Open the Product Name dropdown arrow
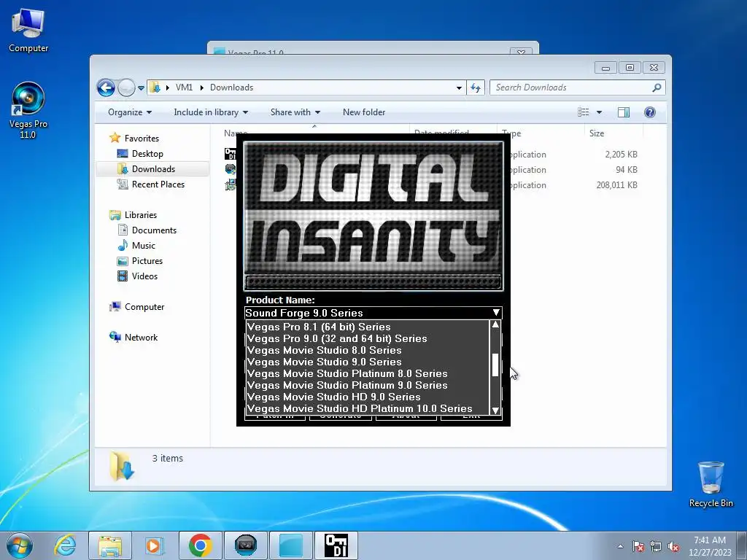747x560 pixels. (496, 313)
